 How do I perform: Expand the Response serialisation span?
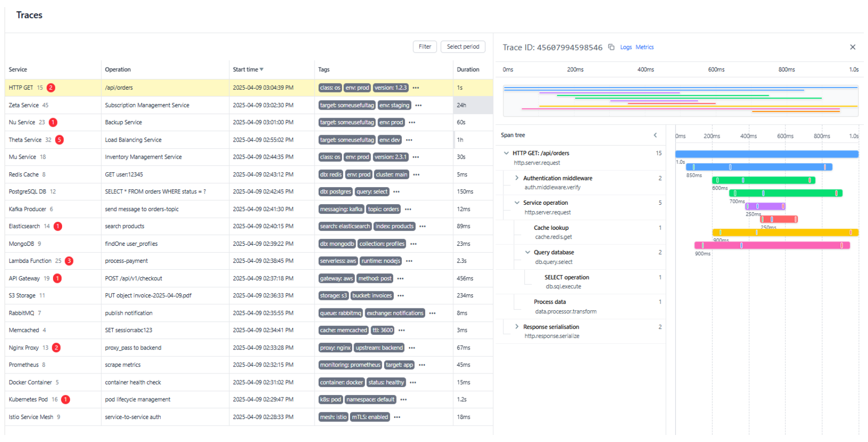coord(516,327)
